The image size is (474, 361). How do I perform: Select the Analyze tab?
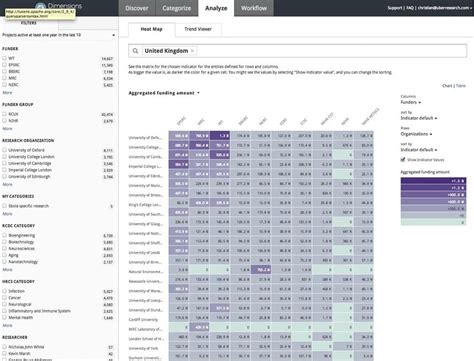pos(216,8)
